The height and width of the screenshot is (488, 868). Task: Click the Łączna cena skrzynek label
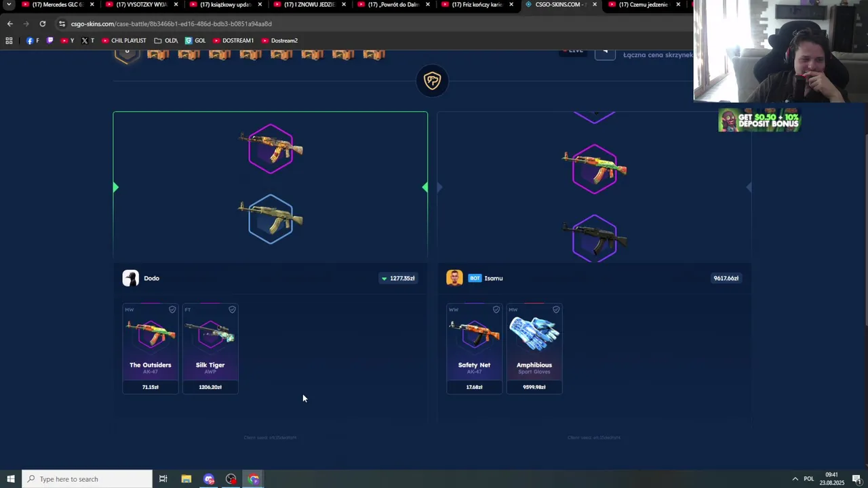658,55
